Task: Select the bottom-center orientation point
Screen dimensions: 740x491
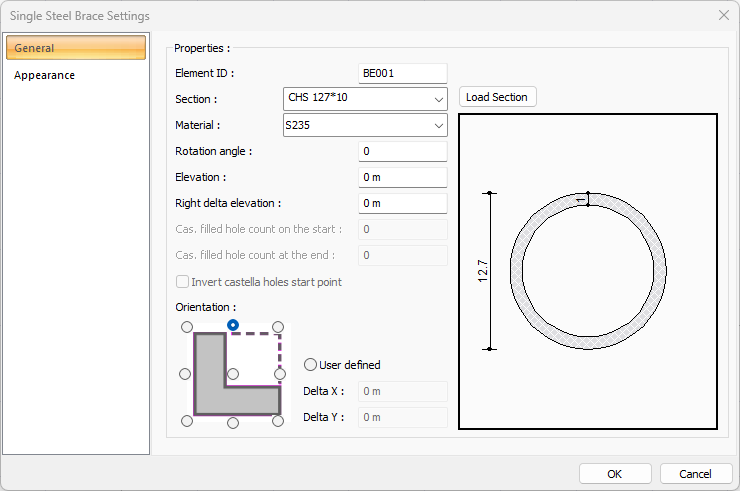Action: (233, 422)
